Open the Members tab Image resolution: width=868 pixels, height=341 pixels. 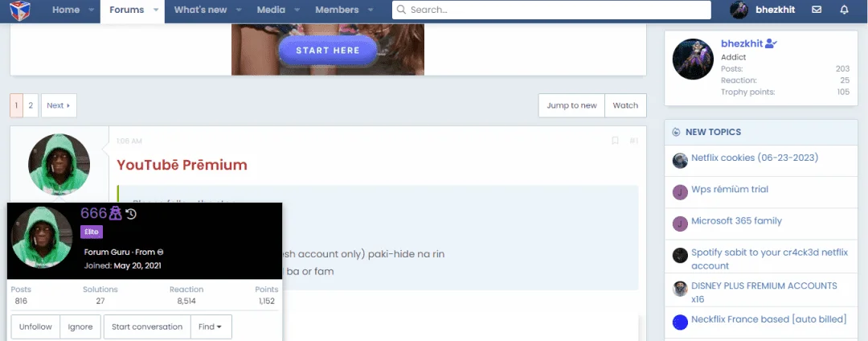[337, 10]
